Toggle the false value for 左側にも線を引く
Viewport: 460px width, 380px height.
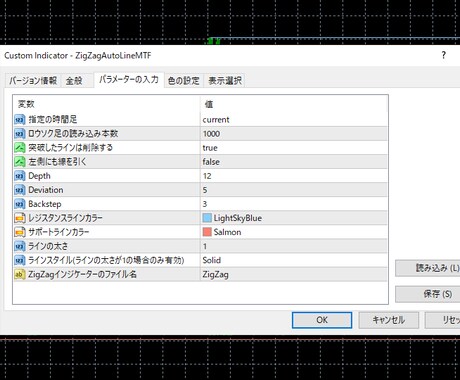pyautogui.click(x=293, y=162)
